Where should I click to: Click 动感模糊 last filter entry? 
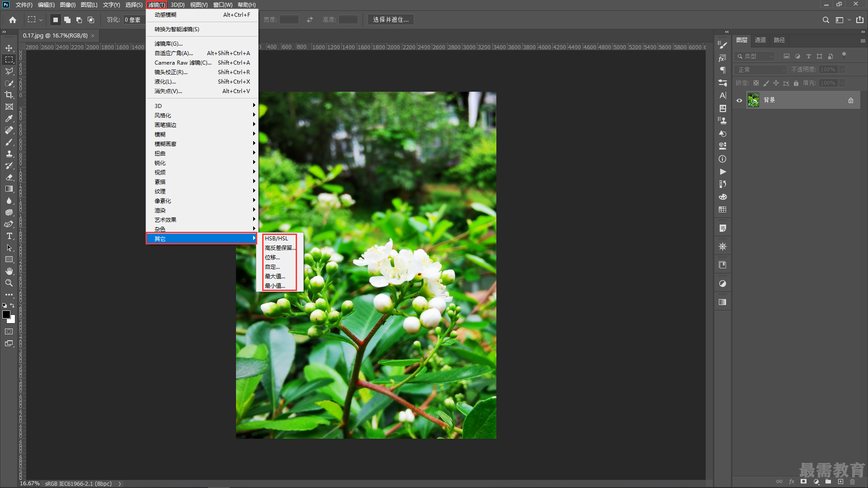pyautogui.click(x=202, y=15)
